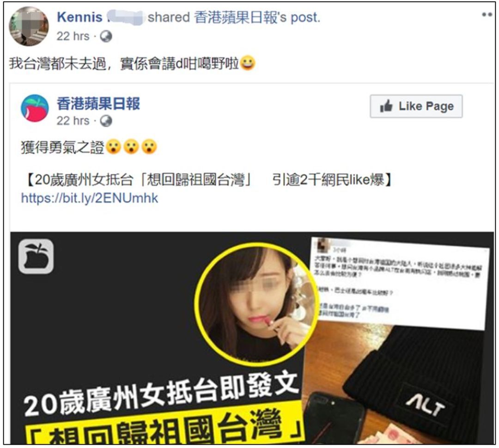Click the globe icon under 香港蘋果日報
Viewport: 499px width, 448px height.
pos(106,121)
